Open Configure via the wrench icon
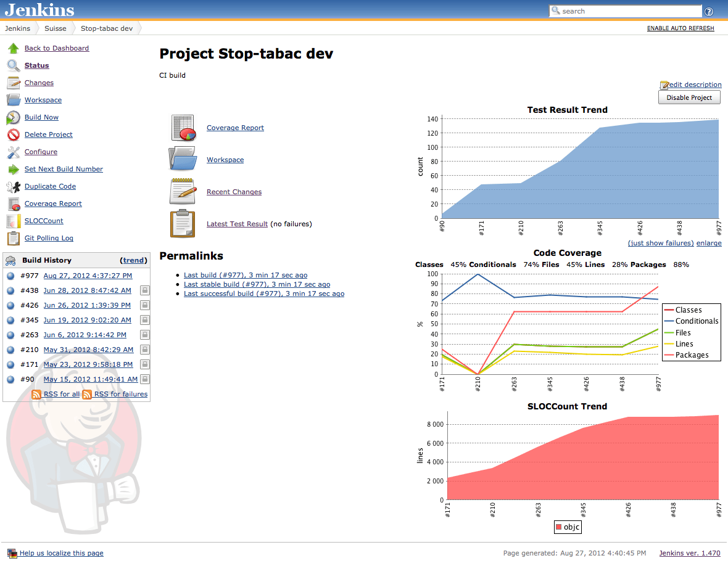728x566 pixels. click(x=14, y=152)
